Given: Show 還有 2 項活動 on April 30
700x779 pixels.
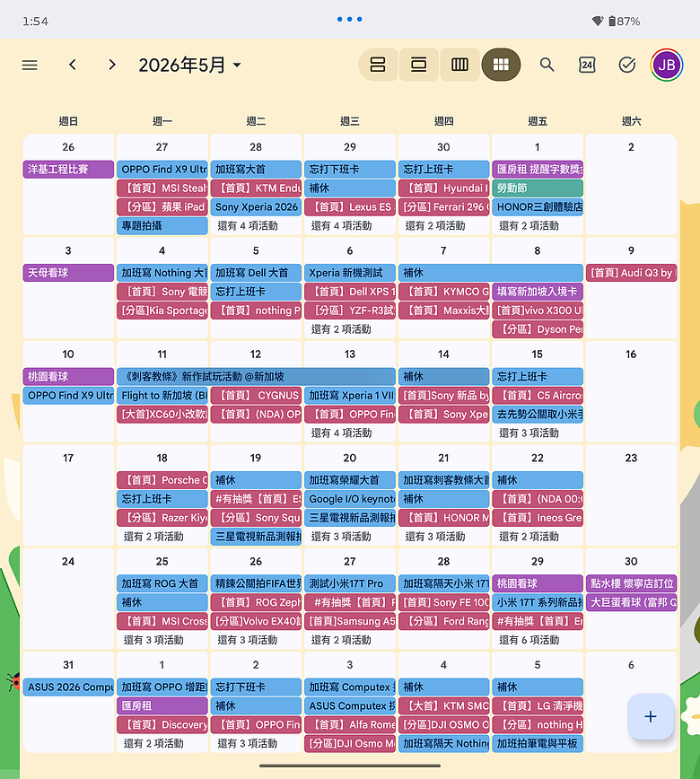Looking at the screenshot, I should tap(435, 226).
